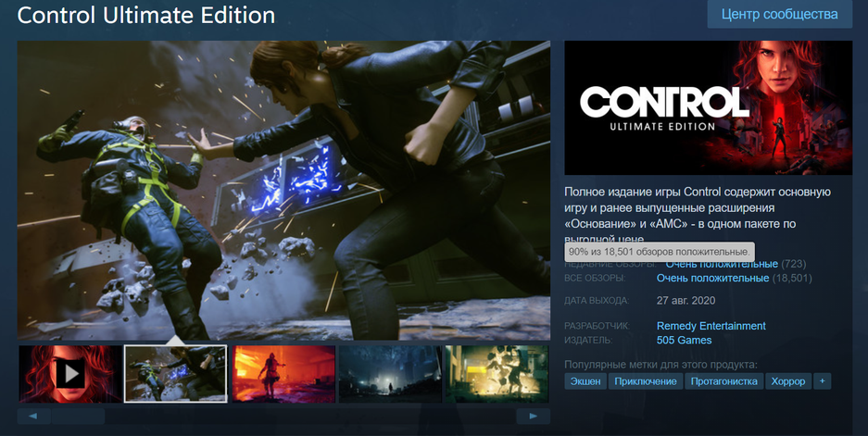Click the Control Ultimate Edition header image
Screen dimensions: 868x436
click(x=708, y=108)
